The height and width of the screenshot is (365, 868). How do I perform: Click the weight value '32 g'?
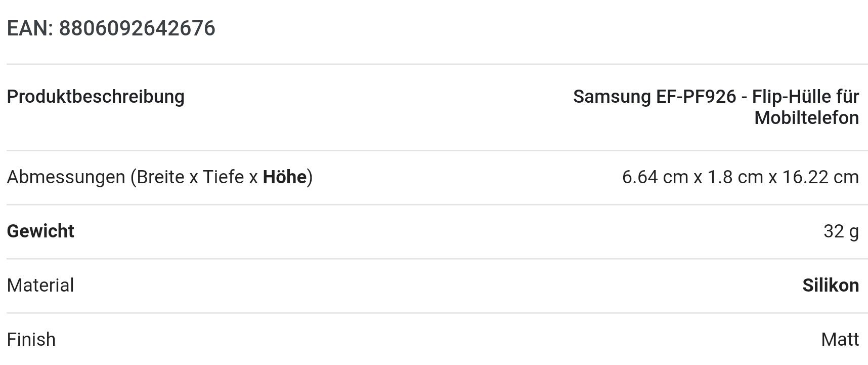pos(841,231)
